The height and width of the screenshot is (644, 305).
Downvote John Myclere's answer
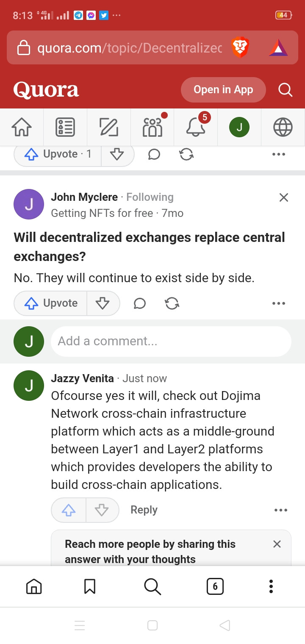click(x=103, y=303)
